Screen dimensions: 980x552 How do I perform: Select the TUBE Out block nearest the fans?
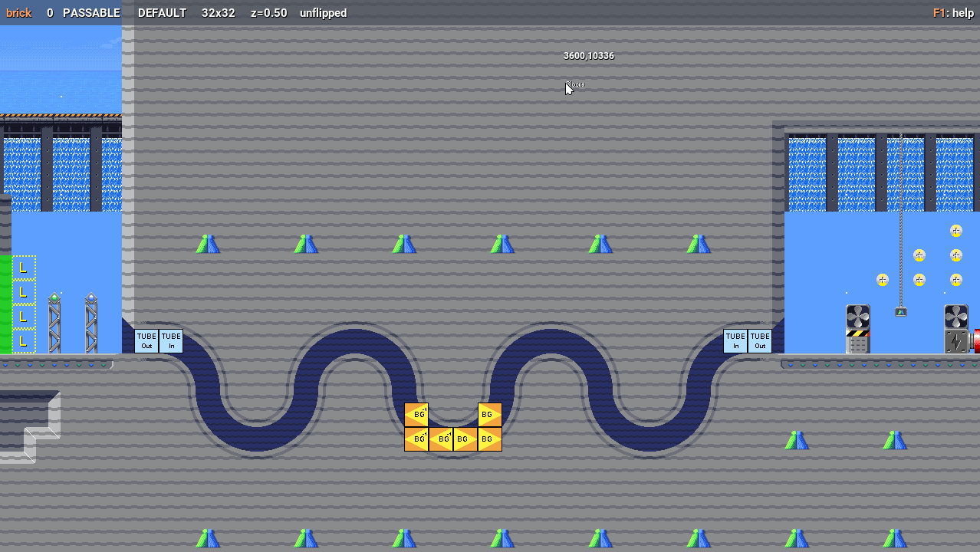(x=760, y=341)
